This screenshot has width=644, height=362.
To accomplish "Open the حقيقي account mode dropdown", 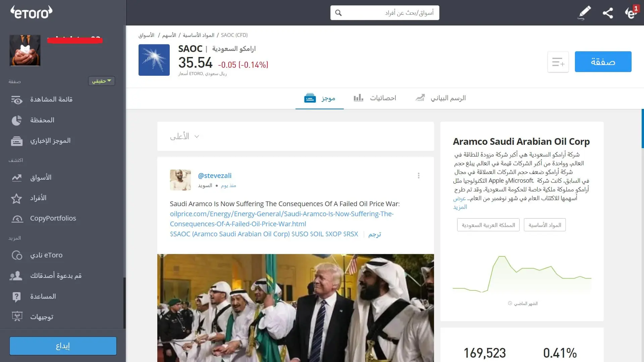I will (x=101, y=81).
